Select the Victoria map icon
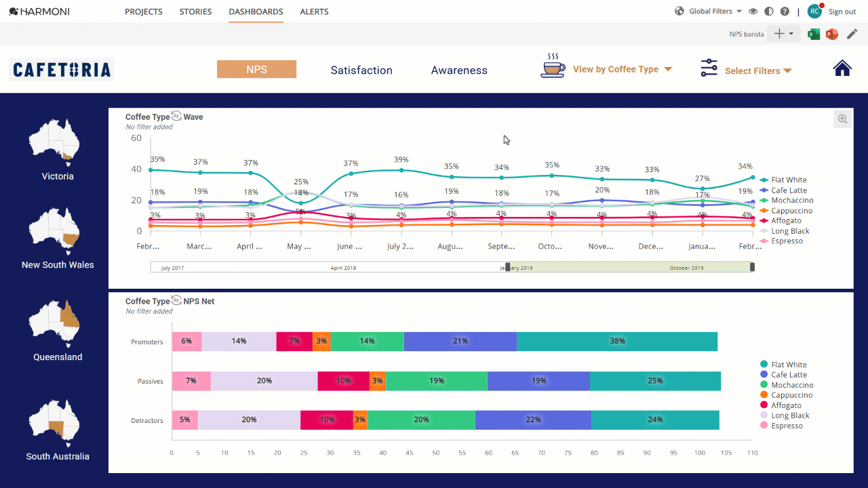Image resolution: width=868 pixels, height=488 pixels. tap(56, 142)
